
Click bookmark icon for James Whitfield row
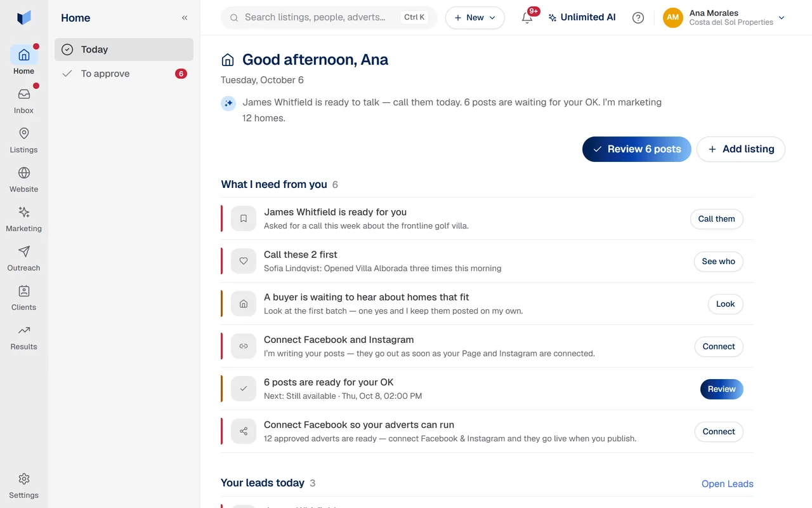tap(244, 218)
